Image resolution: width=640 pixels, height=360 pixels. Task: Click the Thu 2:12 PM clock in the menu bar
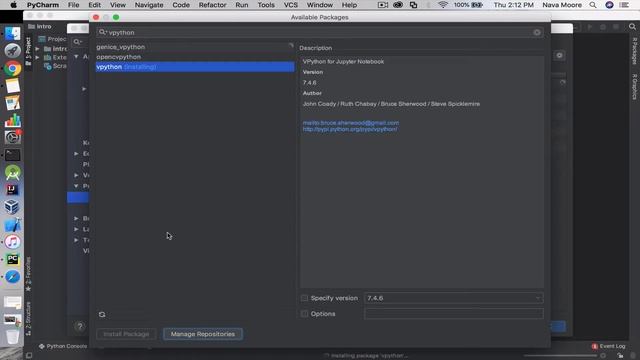click(x=513, y=5)
